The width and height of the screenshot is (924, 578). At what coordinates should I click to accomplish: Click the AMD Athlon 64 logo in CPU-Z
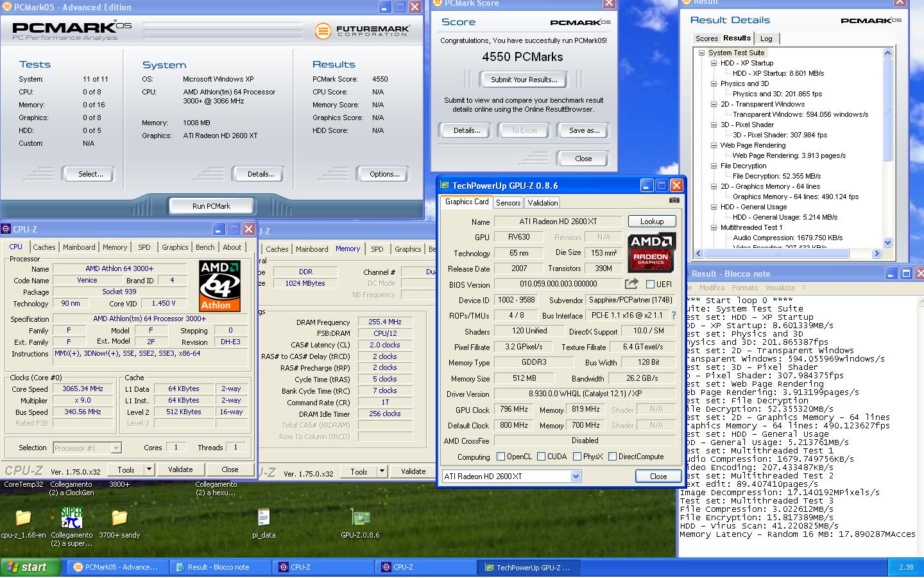click(x=219, y=286)
